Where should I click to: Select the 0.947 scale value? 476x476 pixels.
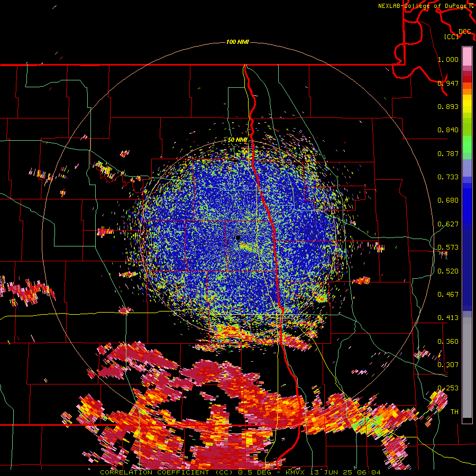coord(448,83)
